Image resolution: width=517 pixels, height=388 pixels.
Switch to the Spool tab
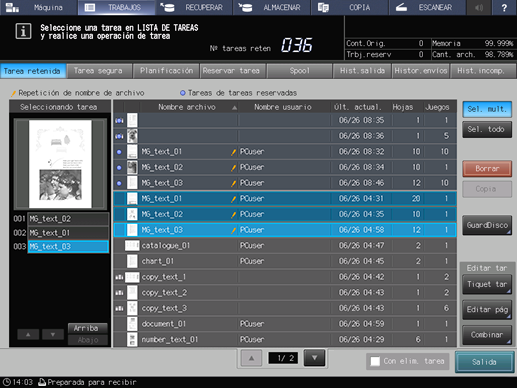(299, 71)
